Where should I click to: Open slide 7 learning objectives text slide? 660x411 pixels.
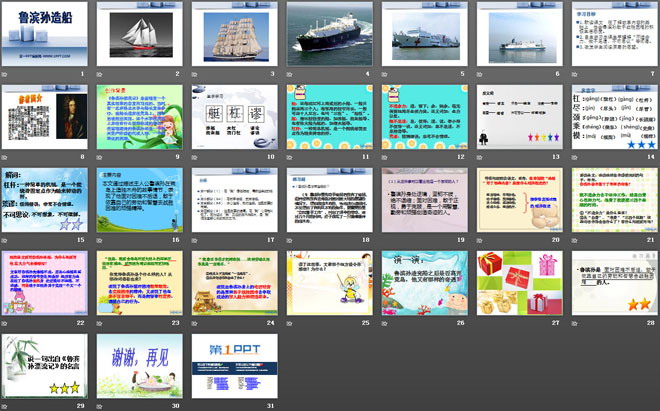point(612,34)
